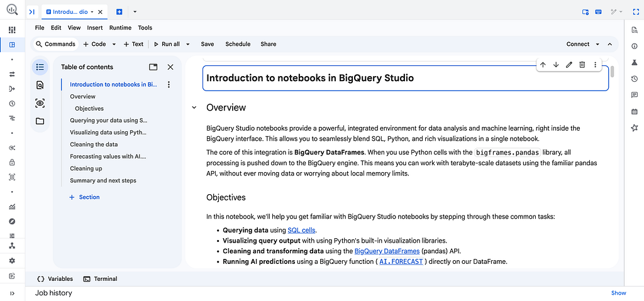Image resolution: width=644 pixels, height=301 pixels.
Task: Run all cells
Action: [x=167, y=44]
